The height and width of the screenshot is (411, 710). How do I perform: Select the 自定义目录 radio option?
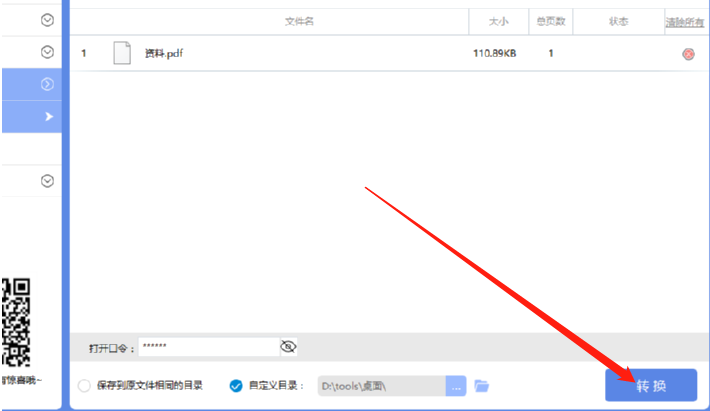click(x=236, y=386)
